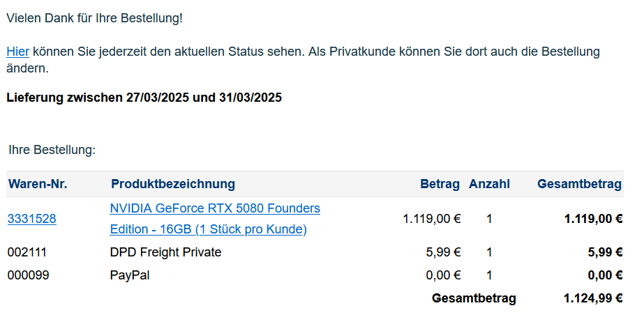This screenshot has width=644, height=331.
Task: Click the "Vielen Dank für Ihre Bestellung!" text
Action: coord(95,18)
